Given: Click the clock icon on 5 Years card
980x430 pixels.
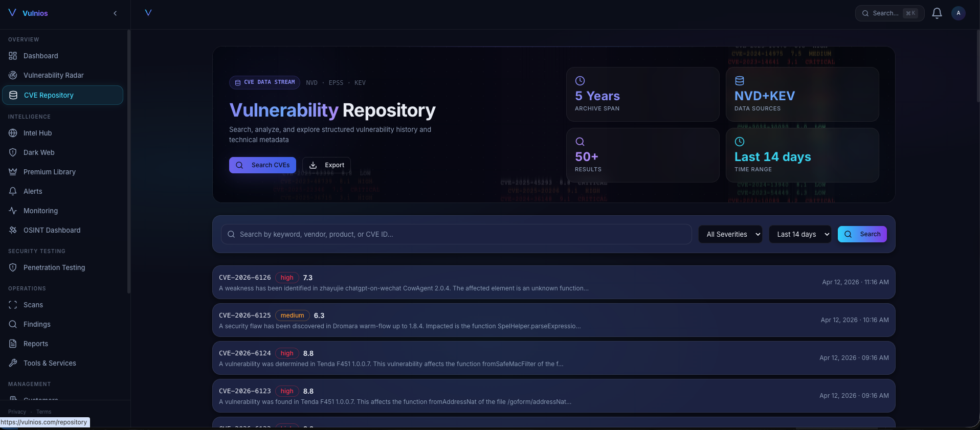Looking at the screenshot, I should pos(580,81).
